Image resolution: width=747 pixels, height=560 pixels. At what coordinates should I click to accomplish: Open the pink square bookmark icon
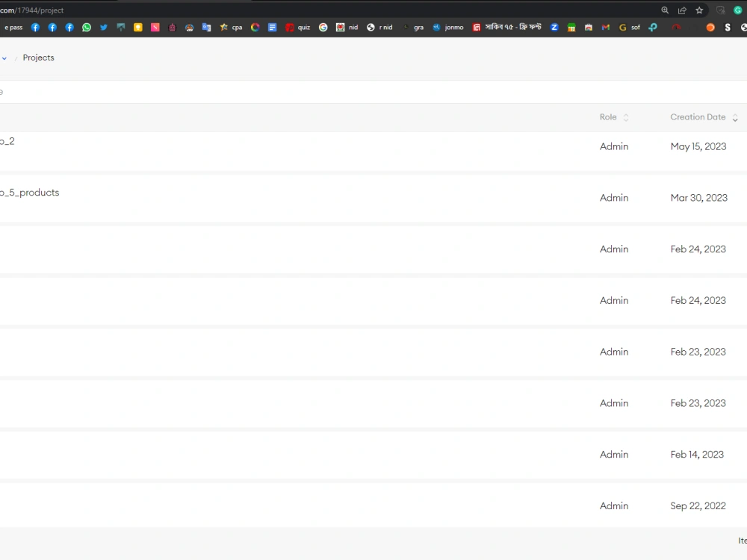155,27
